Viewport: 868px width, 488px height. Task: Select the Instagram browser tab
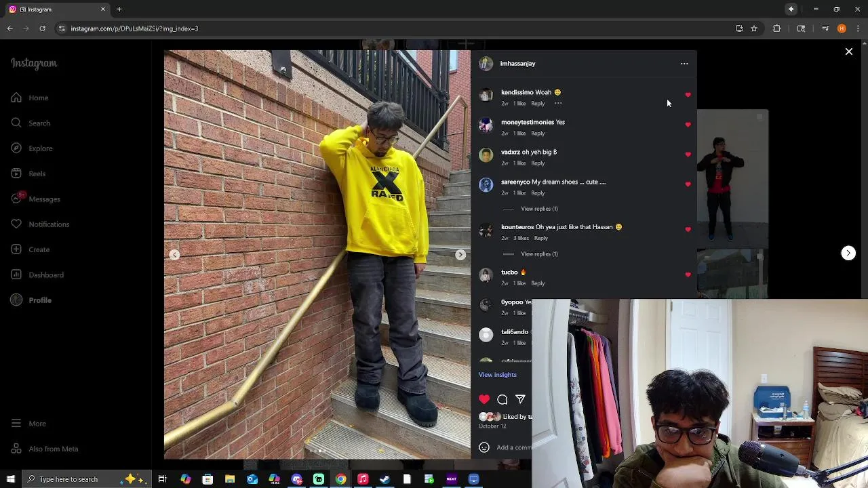pyautogui.click(x=57, y=9)
